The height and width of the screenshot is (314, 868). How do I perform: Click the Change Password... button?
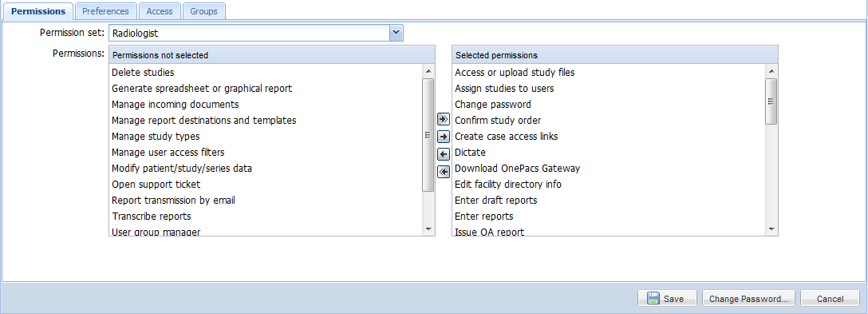[748, 299]
